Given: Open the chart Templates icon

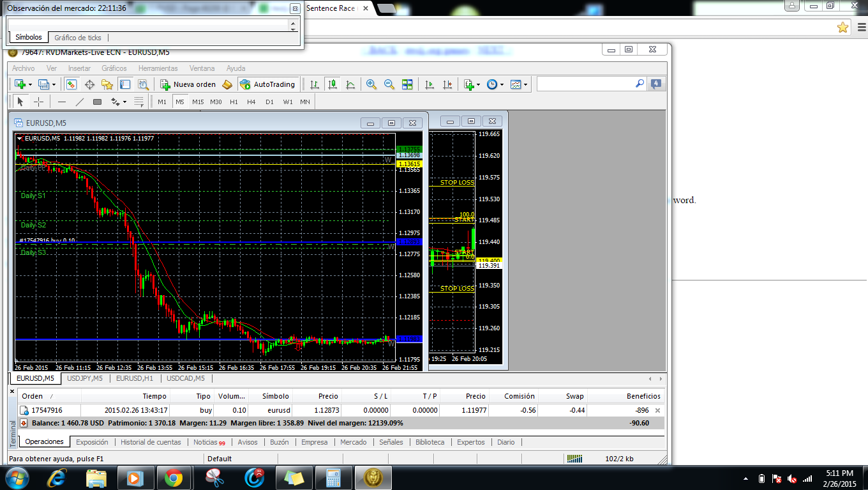Looking at the screenshot, I should [x=516, y=84].
